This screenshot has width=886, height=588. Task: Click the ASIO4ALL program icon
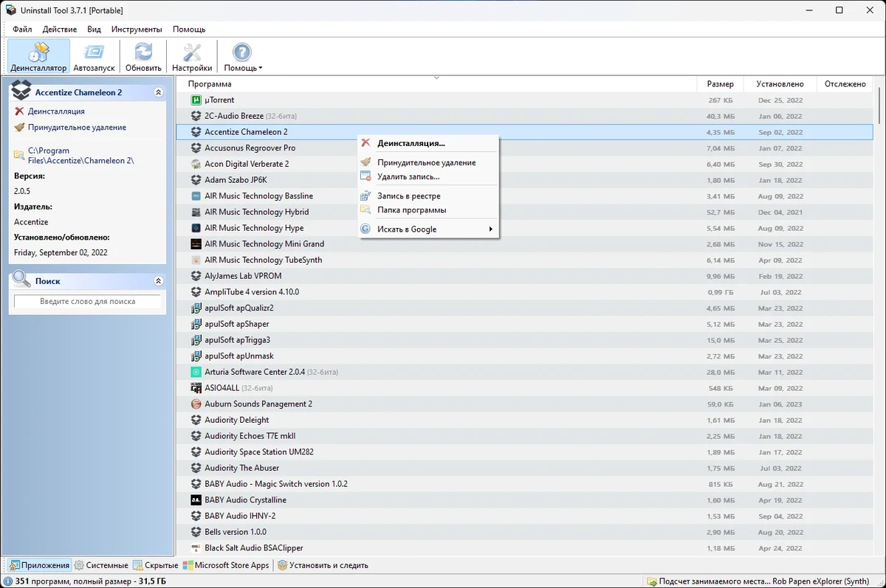pos(196,388)
